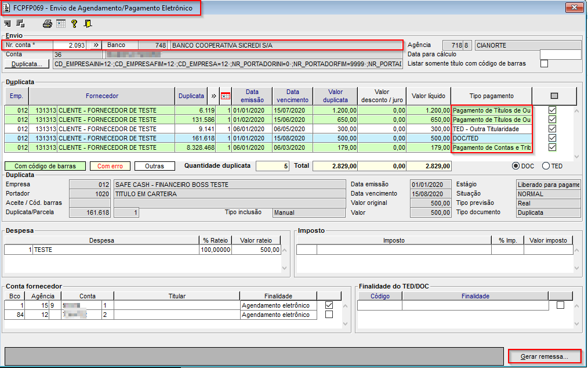588x368 pixels.
Task: Open the calendar grid toolbar icon
Action: [61, 24]
